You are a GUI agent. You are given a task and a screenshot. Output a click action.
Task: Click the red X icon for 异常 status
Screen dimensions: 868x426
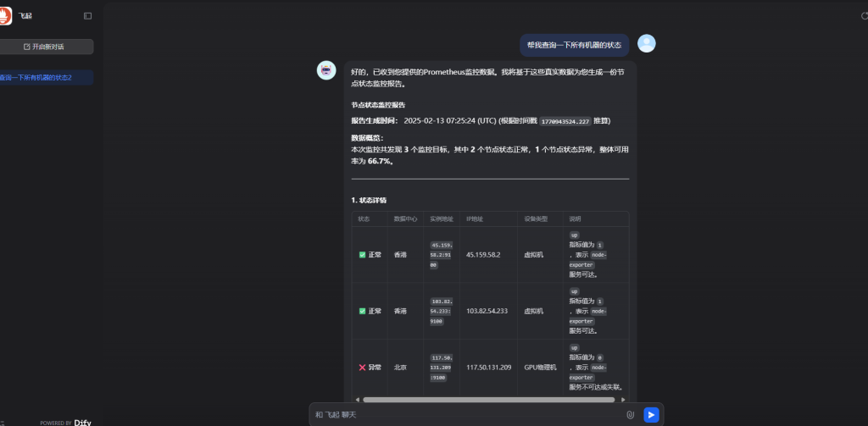pyautogui.click(x=362, y=368)
